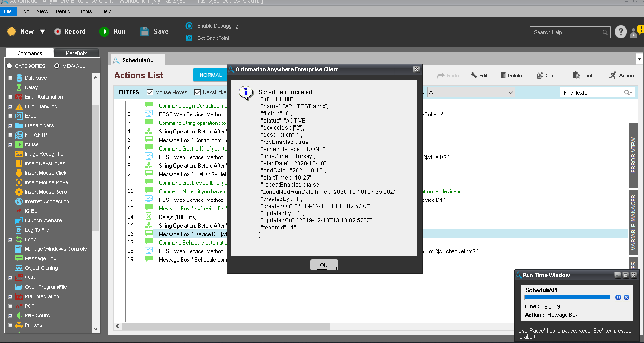Viewport: 644px width, 343px height.
Task: Select the Image Recognition command
Action: [x=46, y=154]
